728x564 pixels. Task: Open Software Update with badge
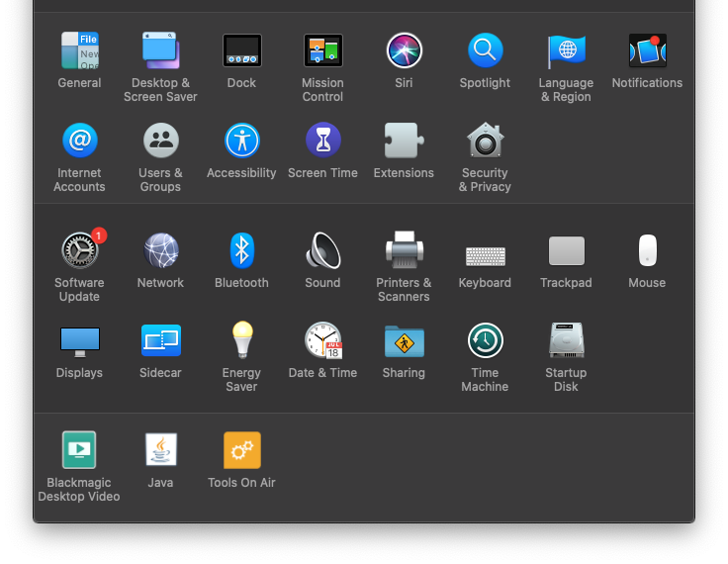(x=80, y=250)
